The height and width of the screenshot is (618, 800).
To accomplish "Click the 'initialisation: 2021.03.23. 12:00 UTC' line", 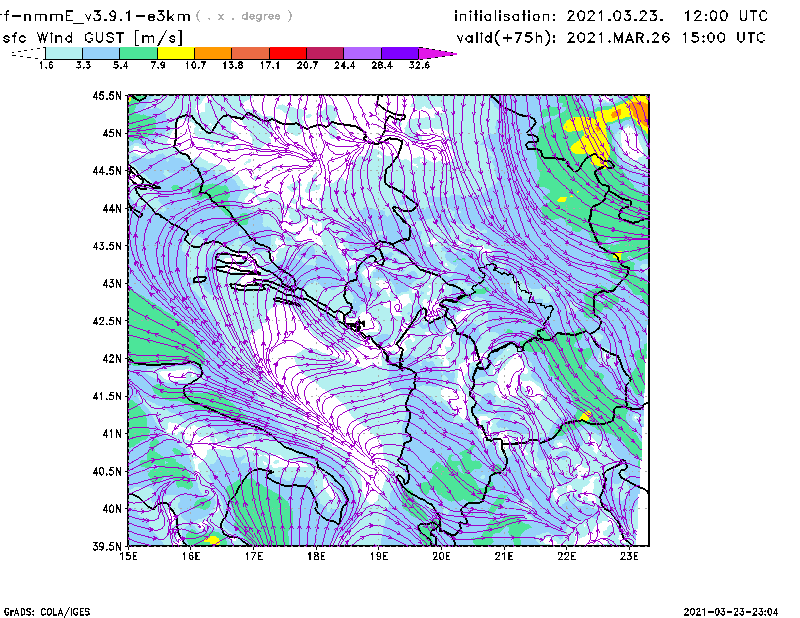I will pos(611,16).
